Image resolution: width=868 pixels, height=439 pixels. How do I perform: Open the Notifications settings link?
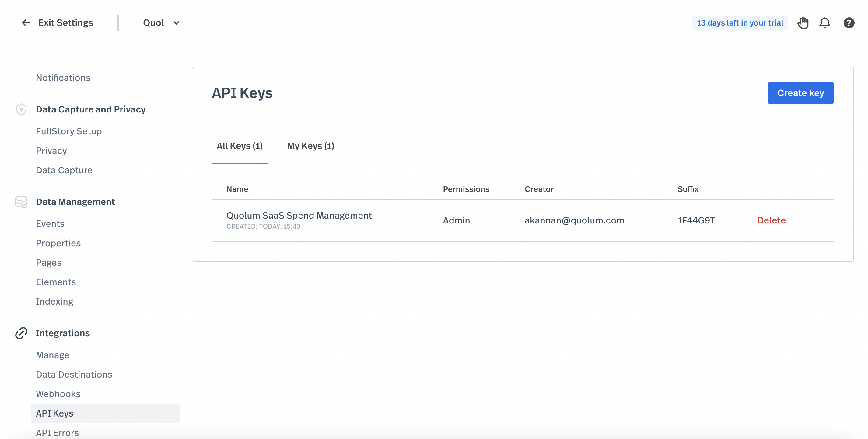pos(63,78)
